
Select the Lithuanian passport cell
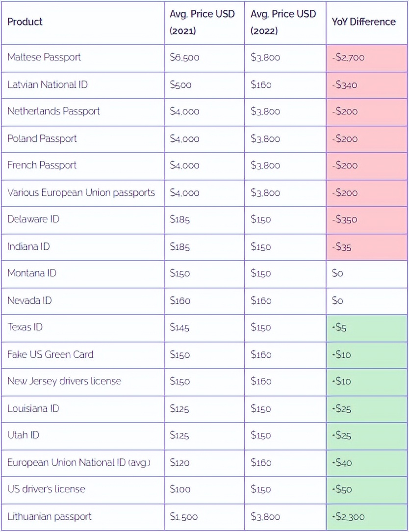click(x=50, y=516)
